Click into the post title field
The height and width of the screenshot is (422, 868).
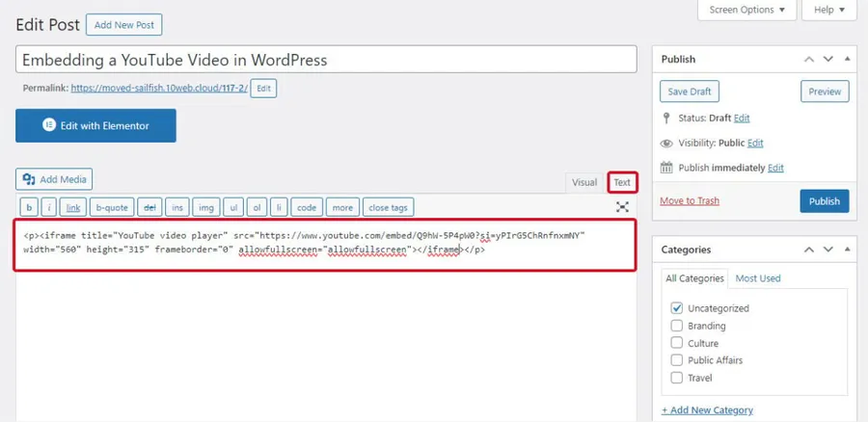tap(326, 59)
